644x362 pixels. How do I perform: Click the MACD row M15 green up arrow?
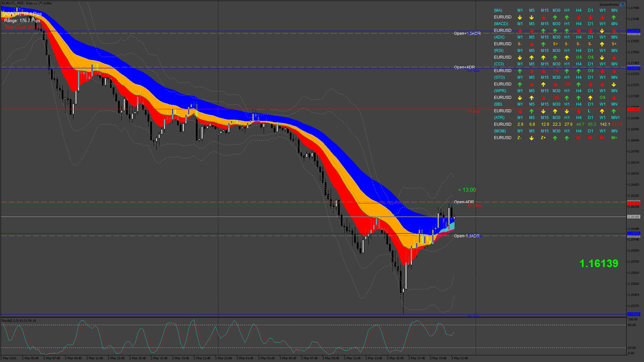point(543,31)
